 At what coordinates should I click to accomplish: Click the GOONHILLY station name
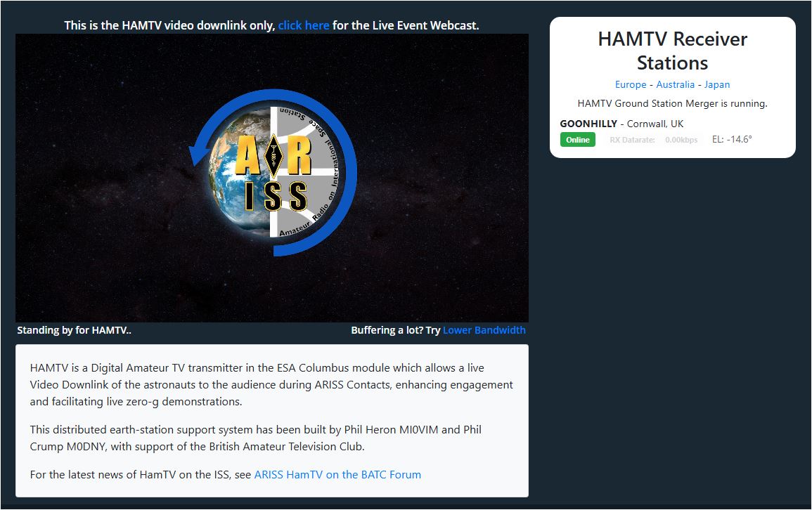588,124
